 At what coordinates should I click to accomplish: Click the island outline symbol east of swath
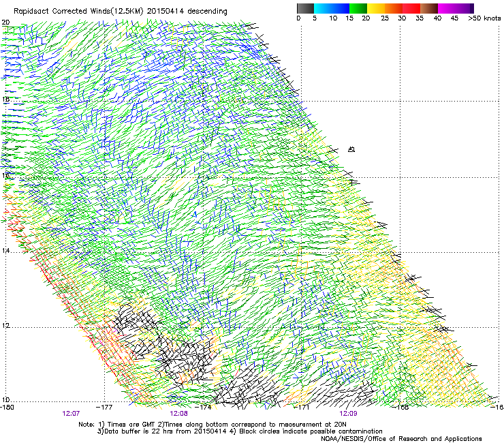(351, 149)
